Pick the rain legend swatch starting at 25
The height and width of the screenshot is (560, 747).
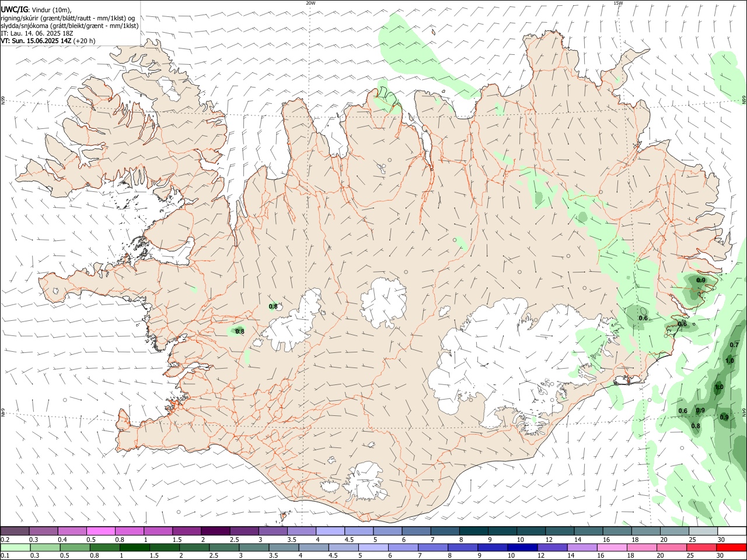700,547
